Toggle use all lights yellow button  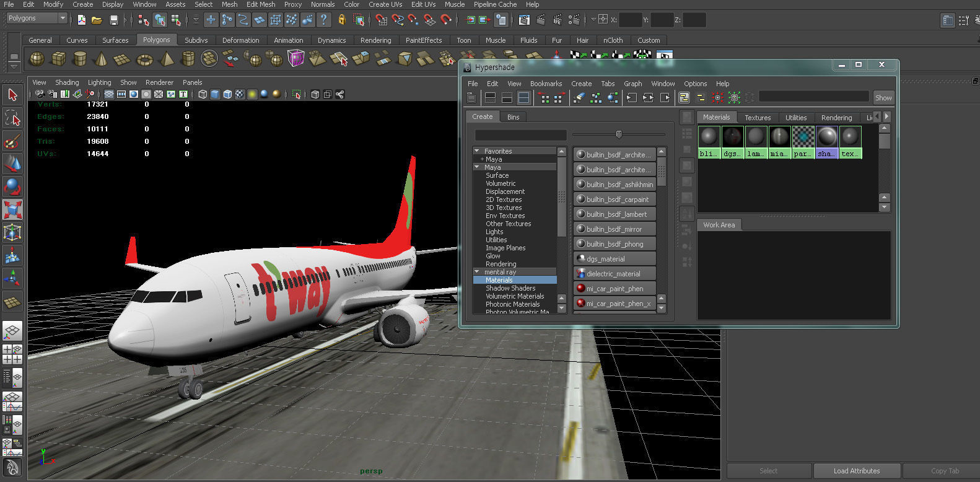(252, 94)
